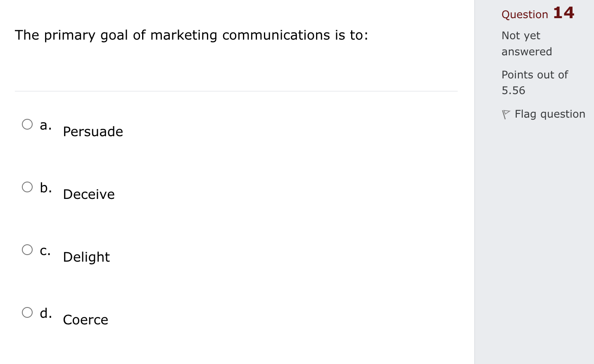Image resolution: width=594 pixels, height=364 pixels.
Task: Select the Persuade radio button
Action: pyautogui.click(x=27, y=124)
